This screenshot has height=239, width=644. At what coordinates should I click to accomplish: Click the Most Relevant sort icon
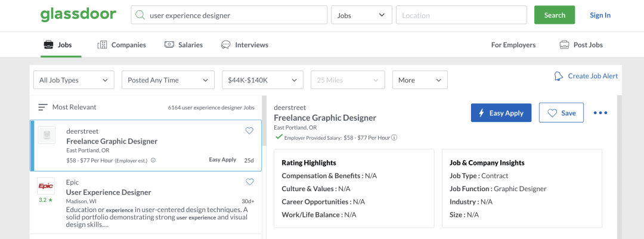click(x=43, y=108)
